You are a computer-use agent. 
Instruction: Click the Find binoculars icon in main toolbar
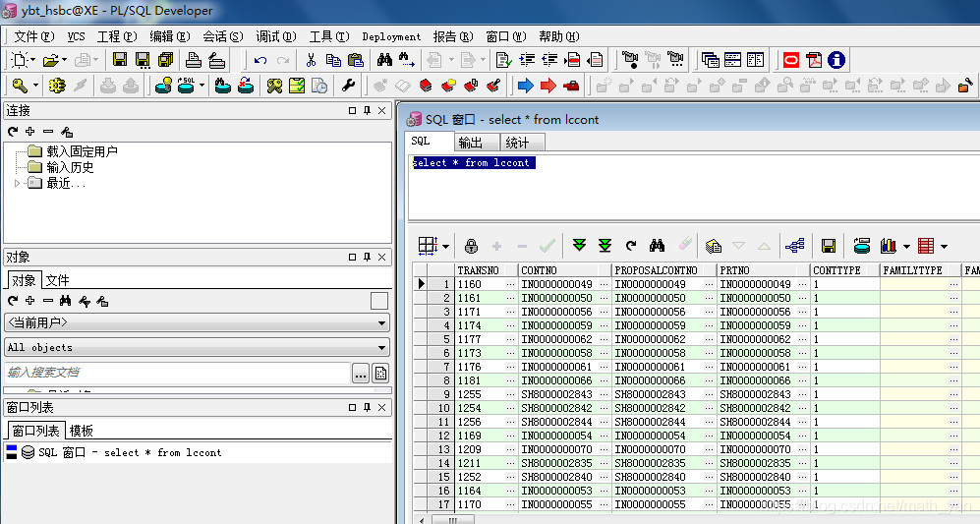point(384,60)
